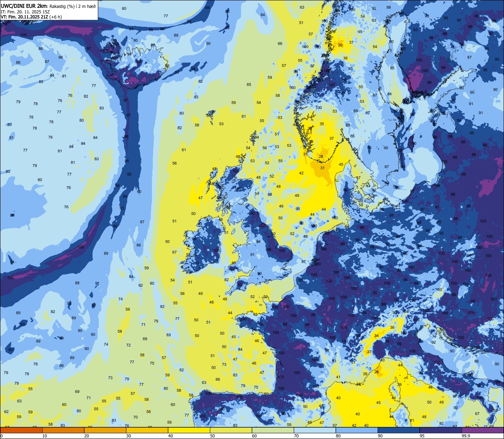This screenshot has height=439, width=504.
Task: Click the legend tick label '40'
Action: click(170, 436)
